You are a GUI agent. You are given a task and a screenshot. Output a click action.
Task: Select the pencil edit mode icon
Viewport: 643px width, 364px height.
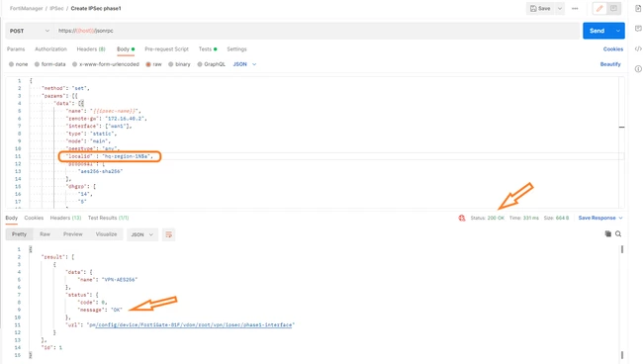click(x=599, y=9)
